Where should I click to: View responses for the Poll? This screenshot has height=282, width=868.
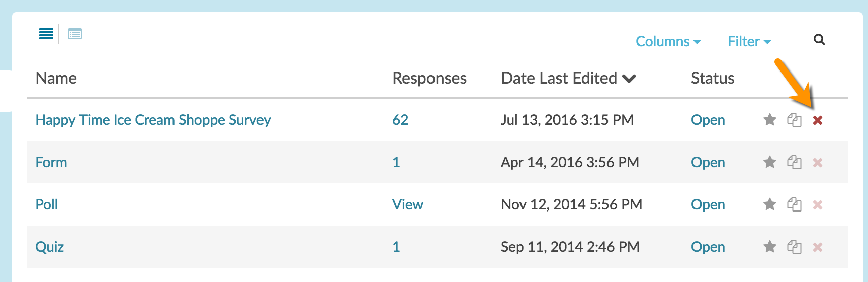pyautogui.click(x=407, y=204)
